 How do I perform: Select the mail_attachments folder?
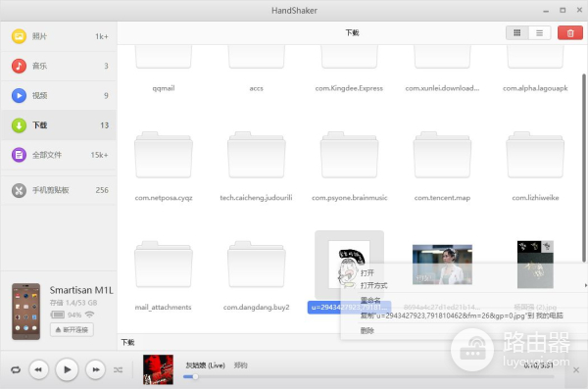[x=164, y=266]
